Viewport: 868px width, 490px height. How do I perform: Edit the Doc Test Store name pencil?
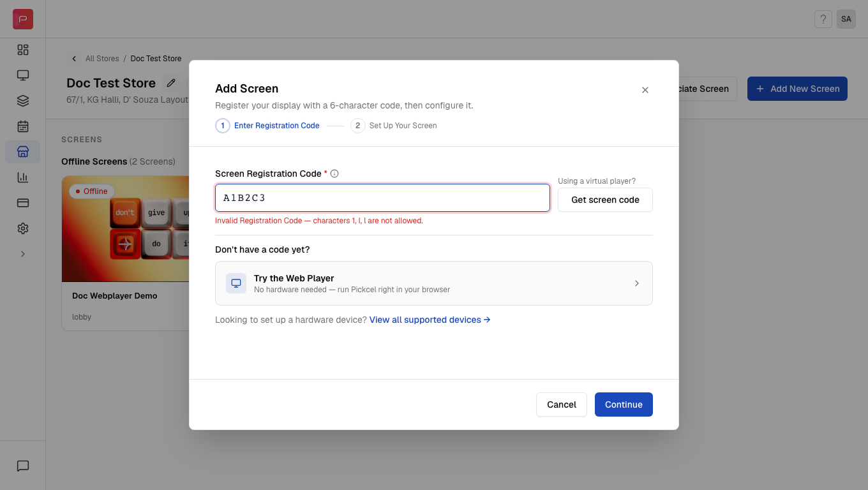point(171,83)
